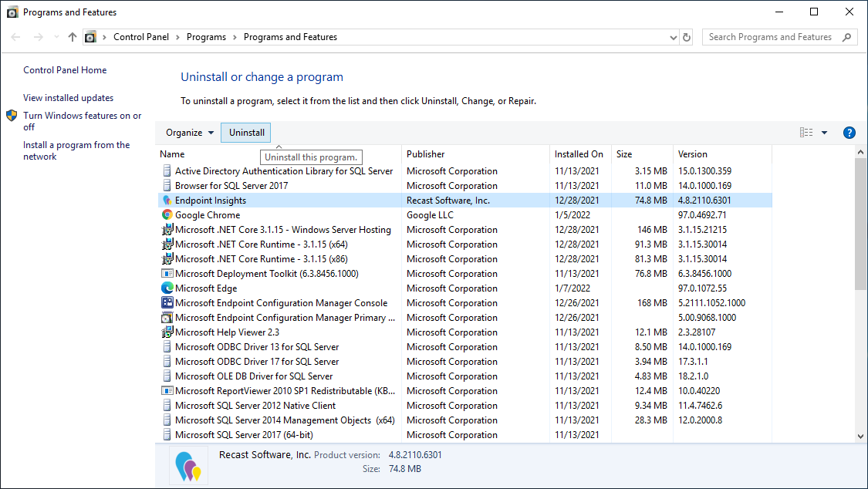Expand the chevron after Control Panel breadcrumb

(177, 37)
